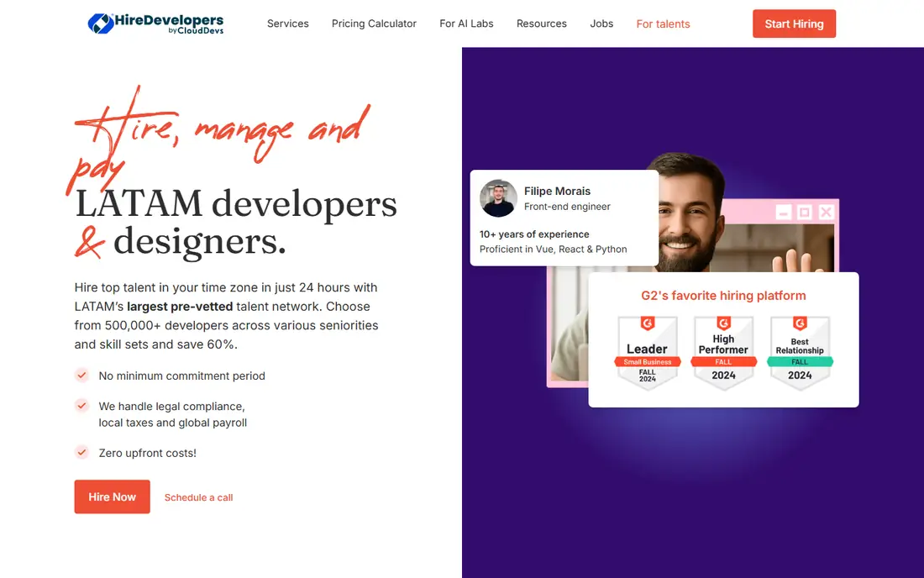Click the Start Hiring button

[x=794, y=24]
